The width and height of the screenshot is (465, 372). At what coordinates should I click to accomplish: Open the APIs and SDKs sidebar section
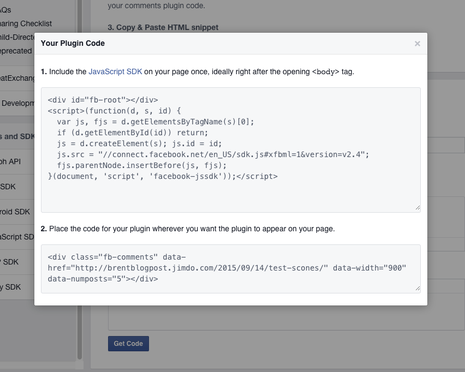tap(17, 136)
